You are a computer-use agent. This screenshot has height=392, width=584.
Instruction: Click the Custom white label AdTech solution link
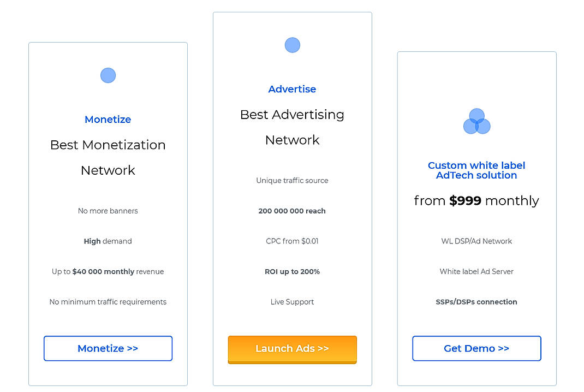(x=476, y=170)
